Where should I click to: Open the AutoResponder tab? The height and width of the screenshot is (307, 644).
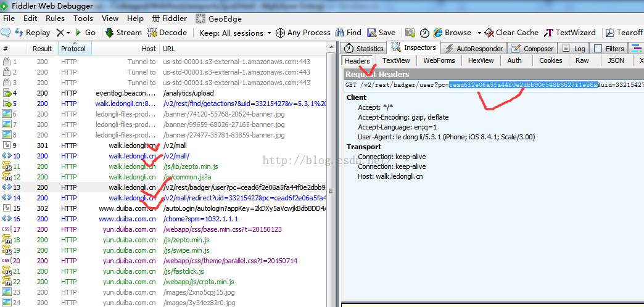tap(474, 49)
